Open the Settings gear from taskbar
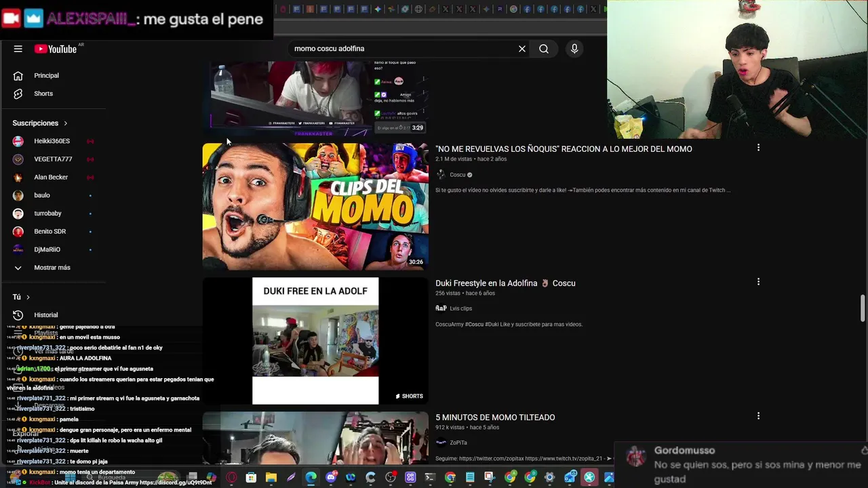This screenshot has height=488, width=868. 549,478
